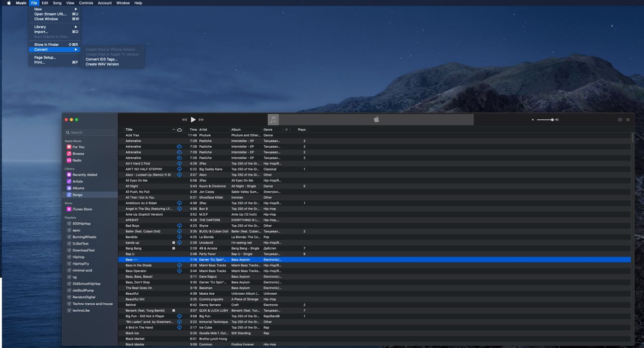
Task: Choose Open Stream URL in File menu
Action: tap(55, 14)
